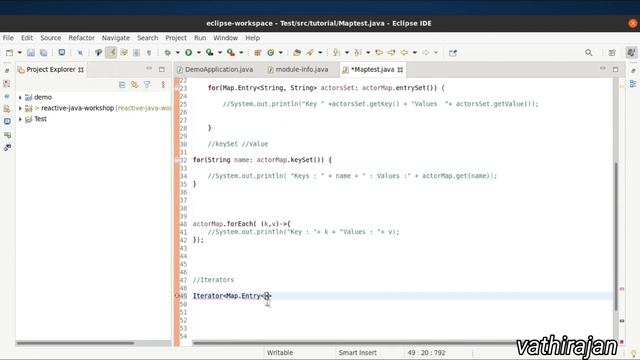Click the Coverage run toolbar icon
This screenshot has height=360, width=640.
coord(209,53)
